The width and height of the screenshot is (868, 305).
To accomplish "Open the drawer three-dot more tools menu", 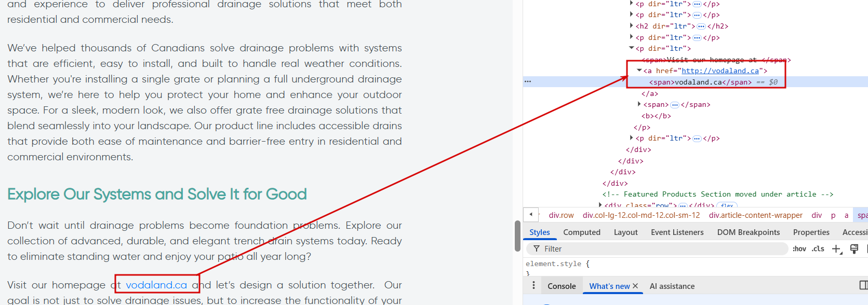I will click(533, 286).
